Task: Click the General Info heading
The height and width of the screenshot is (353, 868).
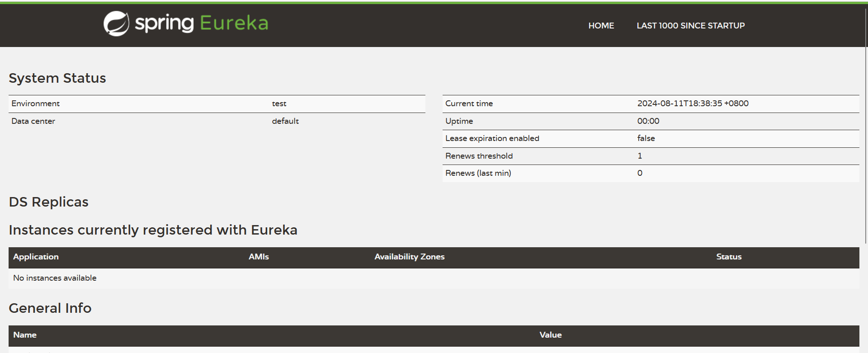Action: point(50,308)
